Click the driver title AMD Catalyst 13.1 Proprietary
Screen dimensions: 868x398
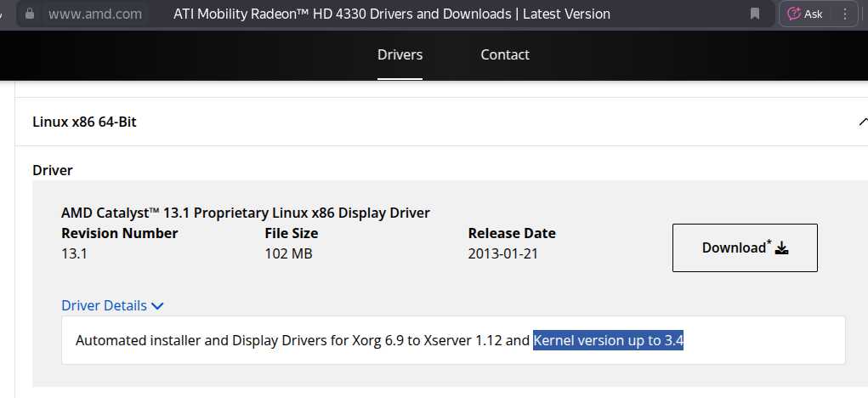245,213
